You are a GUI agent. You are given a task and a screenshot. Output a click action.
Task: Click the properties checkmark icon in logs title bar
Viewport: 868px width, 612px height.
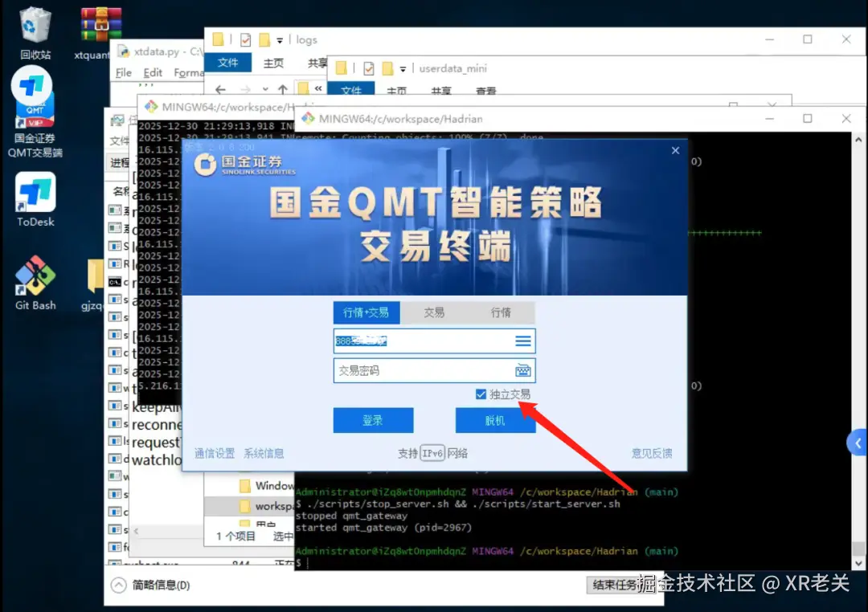coord(246,40)
